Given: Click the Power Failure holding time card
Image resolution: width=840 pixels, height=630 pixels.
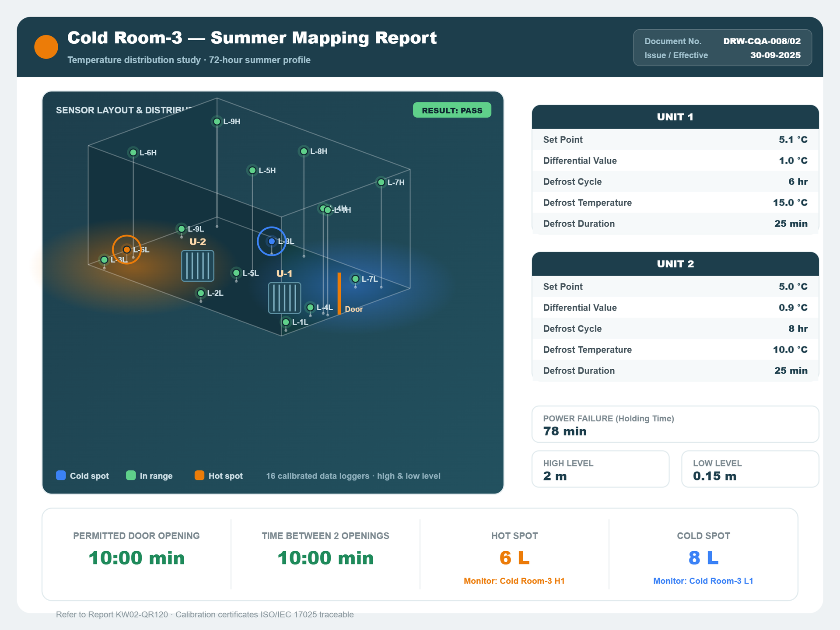Looking at the screenshot, I should (x=675, y=424).
